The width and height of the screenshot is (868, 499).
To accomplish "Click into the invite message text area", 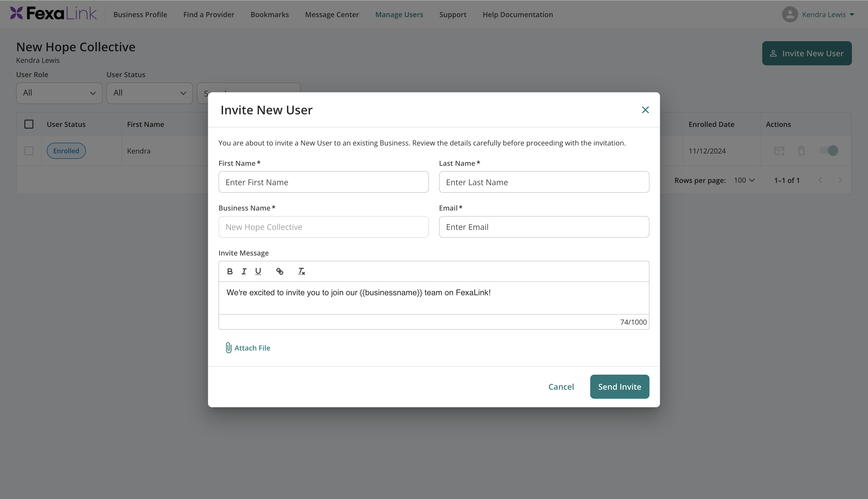I will (434, 297).
